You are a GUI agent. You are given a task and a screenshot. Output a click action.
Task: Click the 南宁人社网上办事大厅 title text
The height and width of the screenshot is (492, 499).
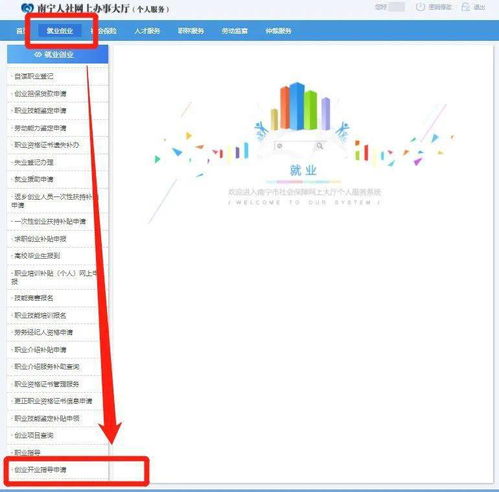tap(83, 8)
